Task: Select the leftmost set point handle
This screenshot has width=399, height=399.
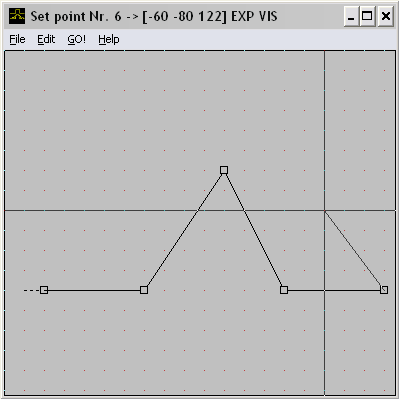Action: tap(44, 290)
